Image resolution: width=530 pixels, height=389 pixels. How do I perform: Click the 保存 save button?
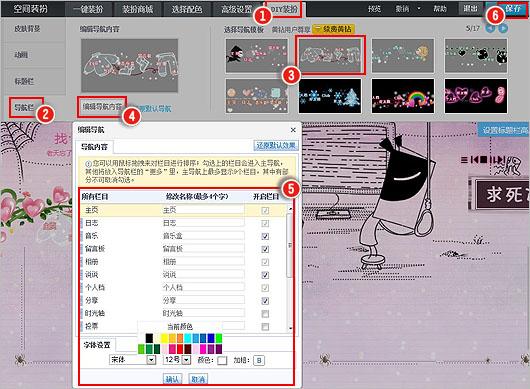513,9
